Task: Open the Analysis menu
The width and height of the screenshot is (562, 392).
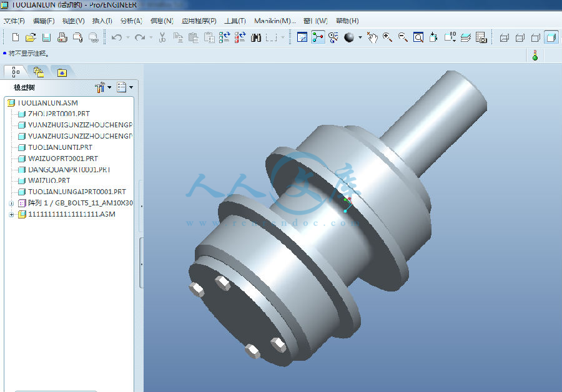Action: (x=131, y=21)
